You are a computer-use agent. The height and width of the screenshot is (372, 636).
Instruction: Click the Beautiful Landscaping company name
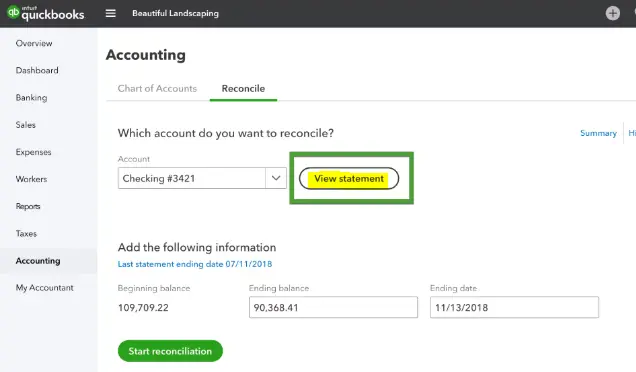tap(175, 13)
